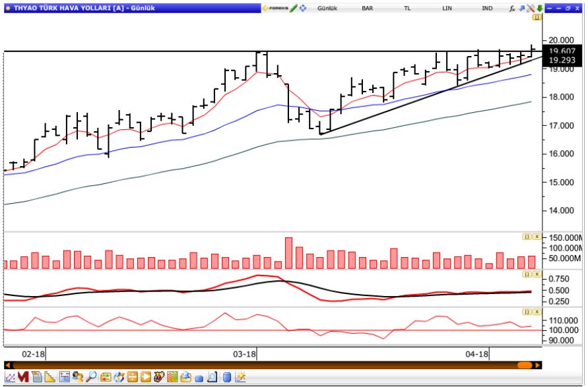Close the 0.750 scale oscillator pane
The image size is (588, 387).
click(x=537, y=275)
